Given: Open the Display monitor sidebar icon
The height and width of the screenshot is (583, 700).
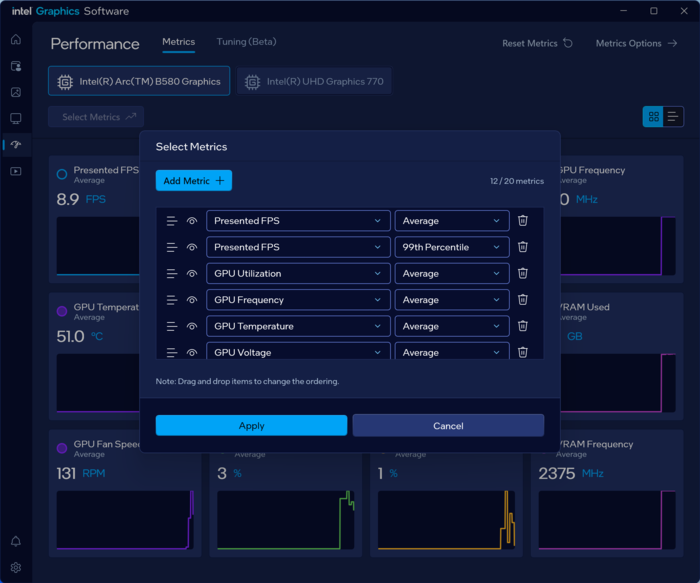Looking at the screenshot, I should tap(16, 118).
